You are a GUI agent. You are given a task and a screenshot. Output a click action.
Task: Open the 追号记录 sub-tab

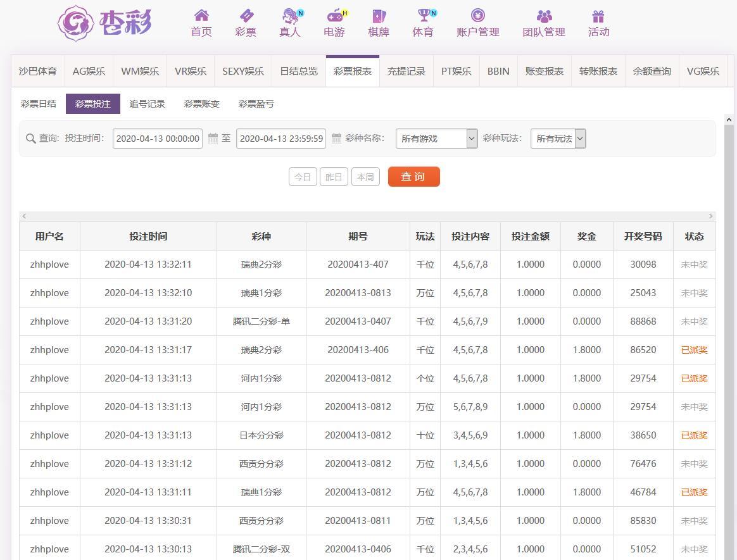pyautogui.click(x=147, y=104)
